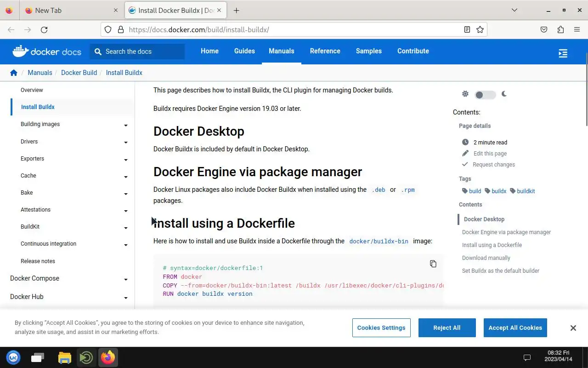Open the right sidebar toggle icon in header
Image resolution: width=588 pixels, height=368 pixels.
[563, 53]
